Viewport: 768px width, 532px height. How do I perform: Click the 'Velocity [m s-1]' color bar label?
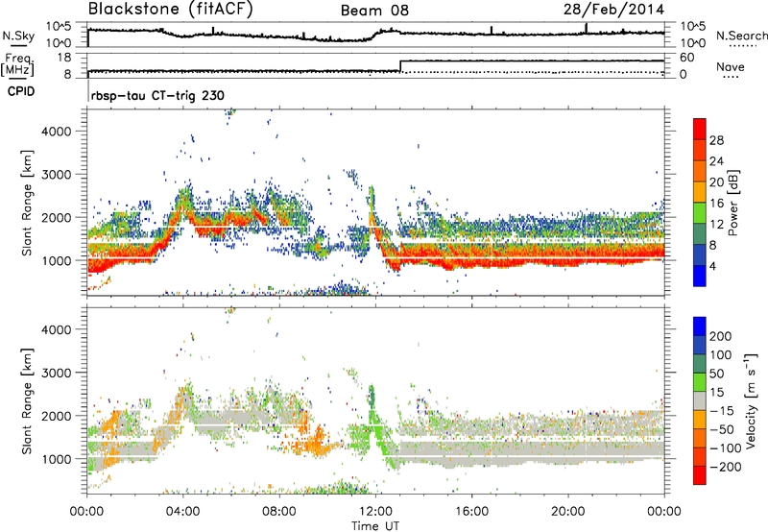point(751,400)
